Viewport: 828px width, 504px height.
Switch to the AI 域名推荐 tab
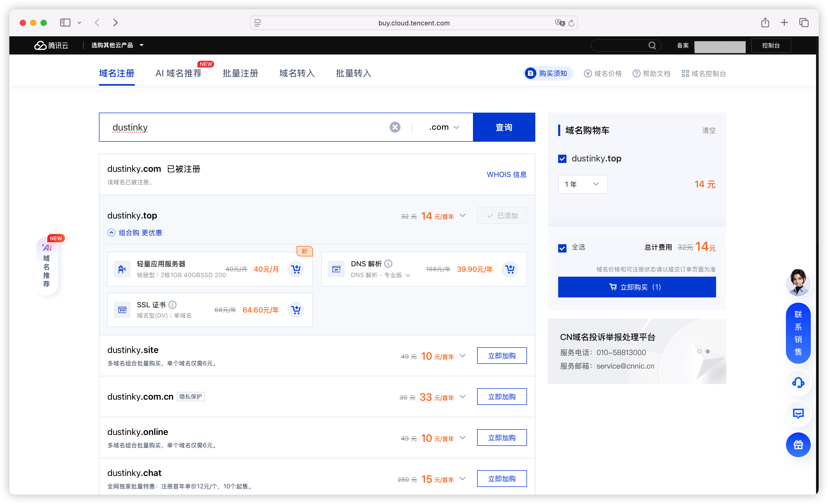178,73
